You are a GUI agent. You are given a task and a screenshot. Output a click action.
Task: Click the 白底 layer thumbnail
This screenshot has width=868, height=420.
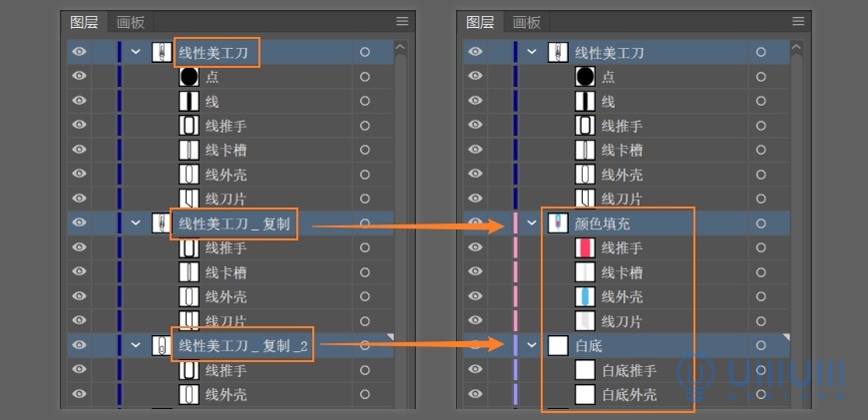point(558,345)
